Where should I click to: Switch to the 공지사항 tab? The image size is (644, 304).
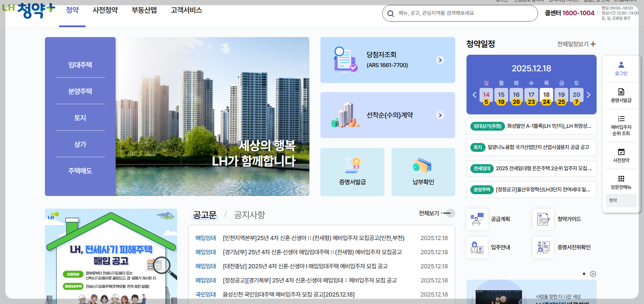point(249,215)
